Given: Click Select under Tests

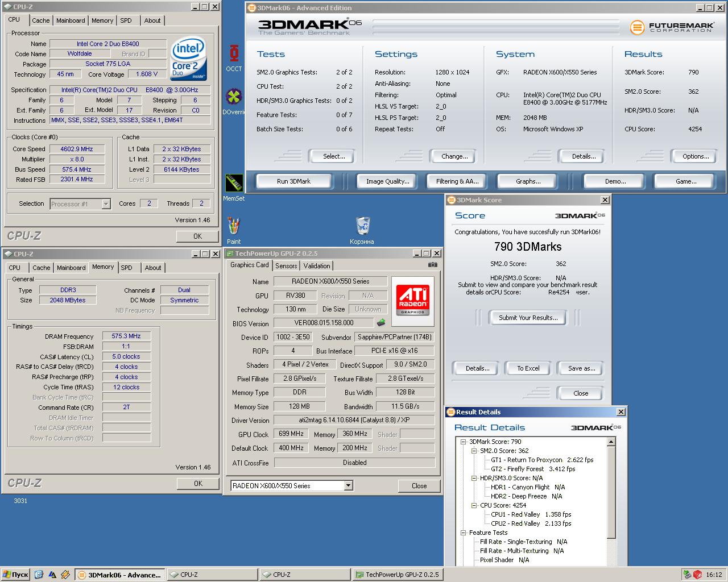Looking at the screenshot, I should coord(334,156).
